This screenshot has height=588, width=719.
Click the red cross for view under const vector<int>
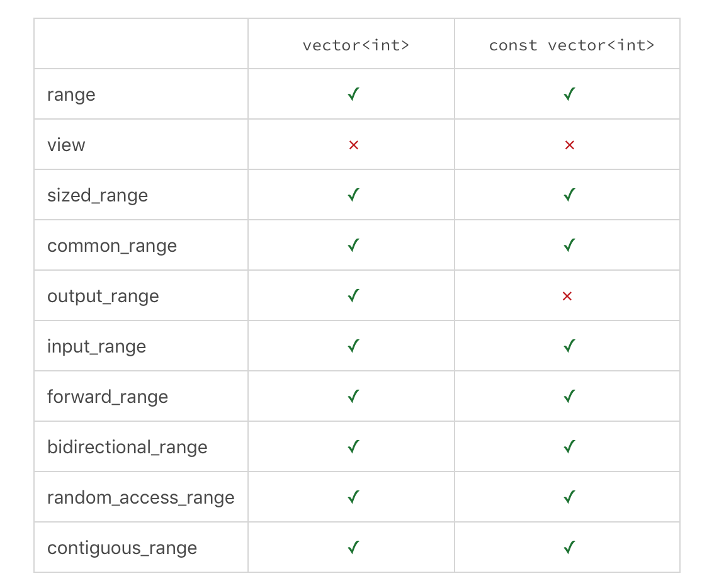(x=570, y=145)
